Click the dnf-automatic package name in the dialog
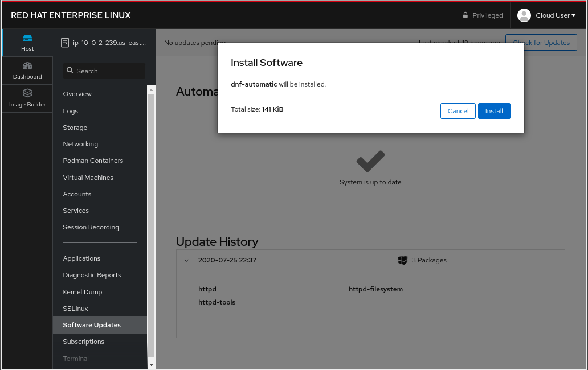Viewport: 588px width, 370px height. (x=254, y=84)
